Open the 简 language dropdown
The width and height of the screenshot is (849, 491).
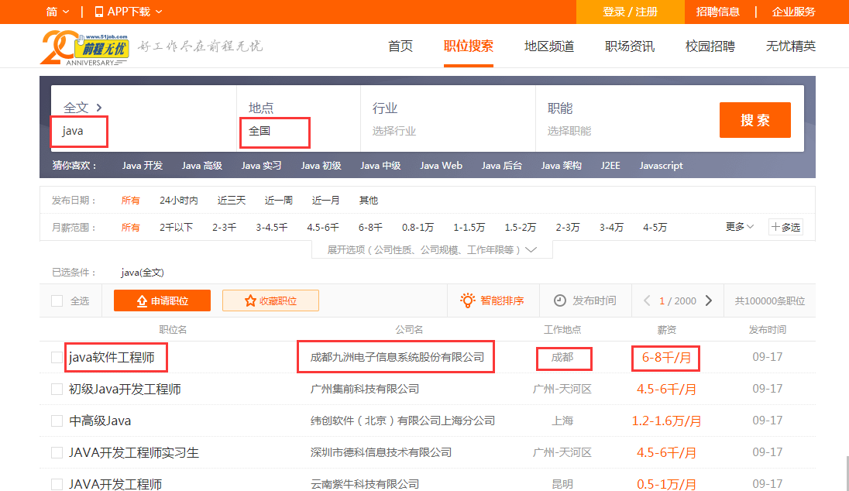coord(57,11)
